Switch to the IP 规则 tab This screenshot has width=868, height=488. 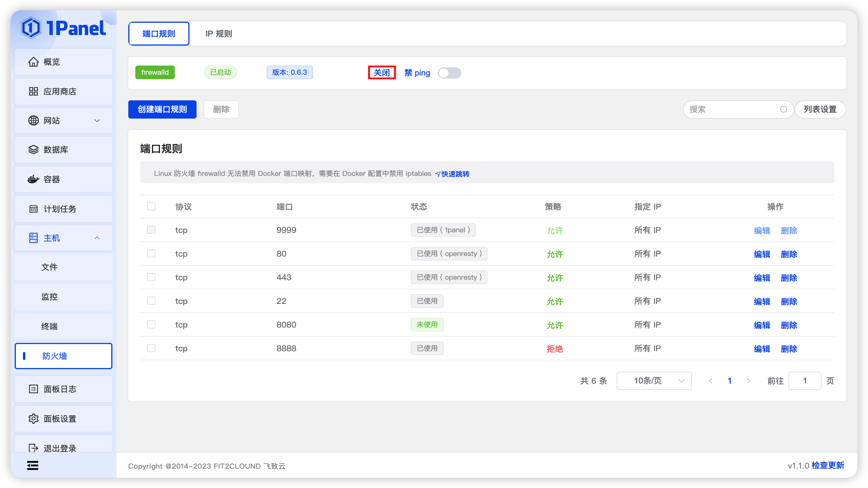218,34
